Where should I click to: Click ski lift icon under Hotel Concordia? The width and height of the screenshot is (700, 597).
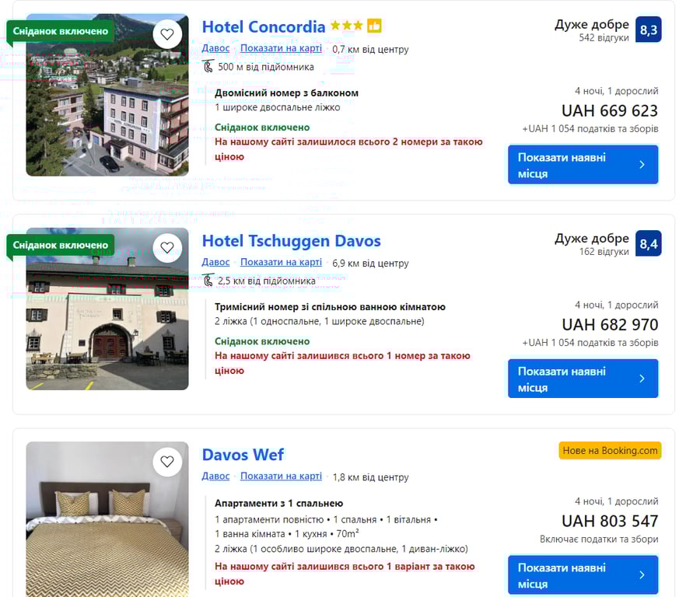click(208, 67)
